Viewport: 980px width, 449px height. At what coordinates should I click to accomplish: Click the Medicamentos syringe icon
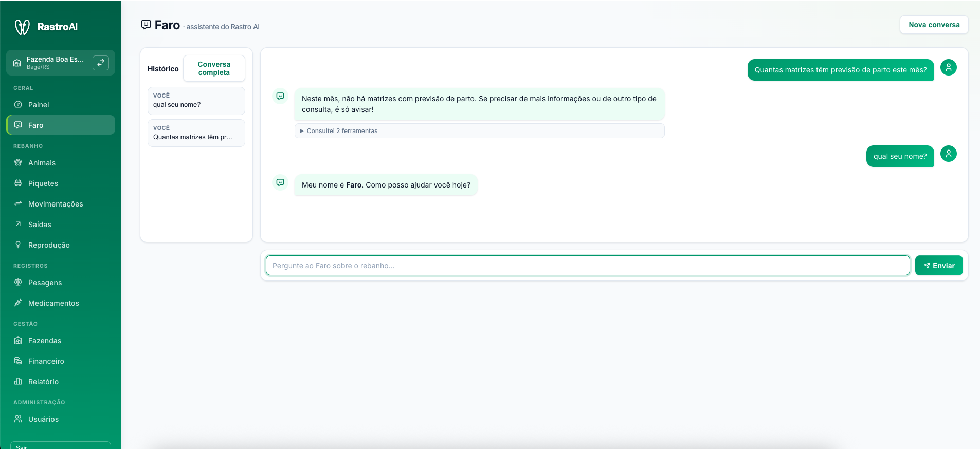coord(18,303)
